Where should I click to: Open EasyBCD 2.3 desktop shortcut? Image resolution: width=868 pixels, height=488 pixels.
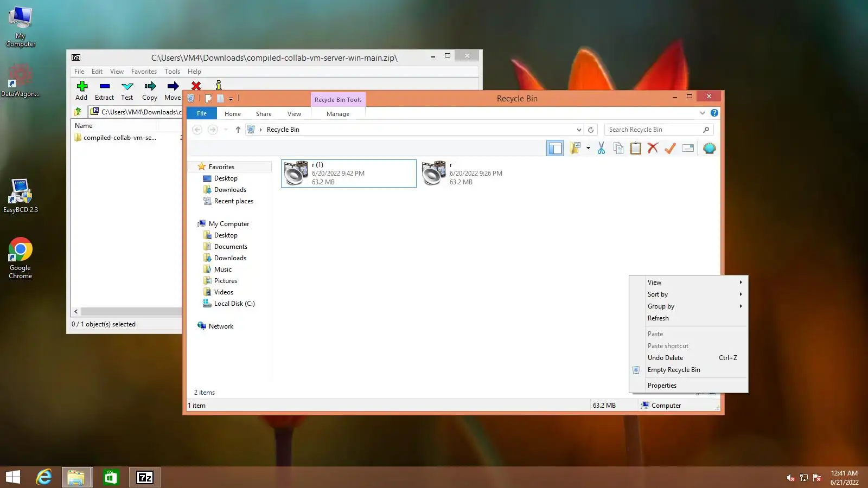pyautogui.click(x=21, y=196)
